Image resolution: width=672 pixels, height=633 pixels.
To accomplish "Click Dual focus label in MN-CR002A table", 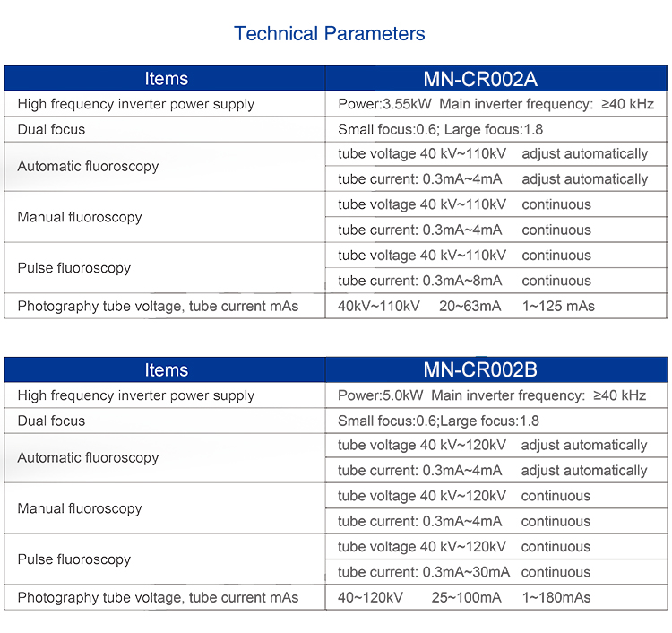I will [51, 129].
